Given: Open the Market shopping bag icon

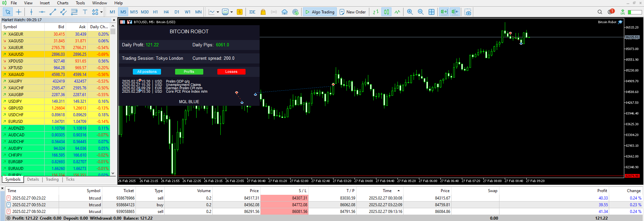Looking at the screenshot, I should (263, 12).
